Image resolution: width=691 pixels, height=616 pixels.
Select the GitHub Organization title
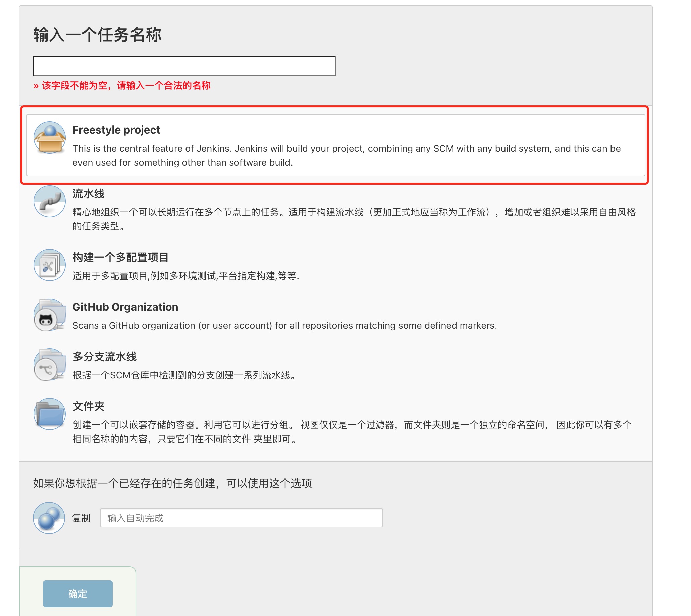[x=125, y=307]
